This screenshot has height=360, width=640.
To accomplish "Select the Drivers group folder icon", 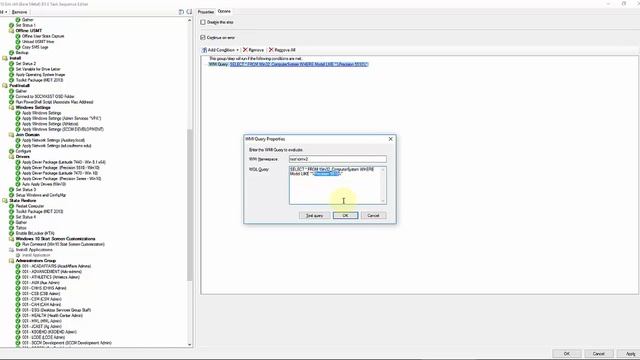I will (x=11, y=157).
